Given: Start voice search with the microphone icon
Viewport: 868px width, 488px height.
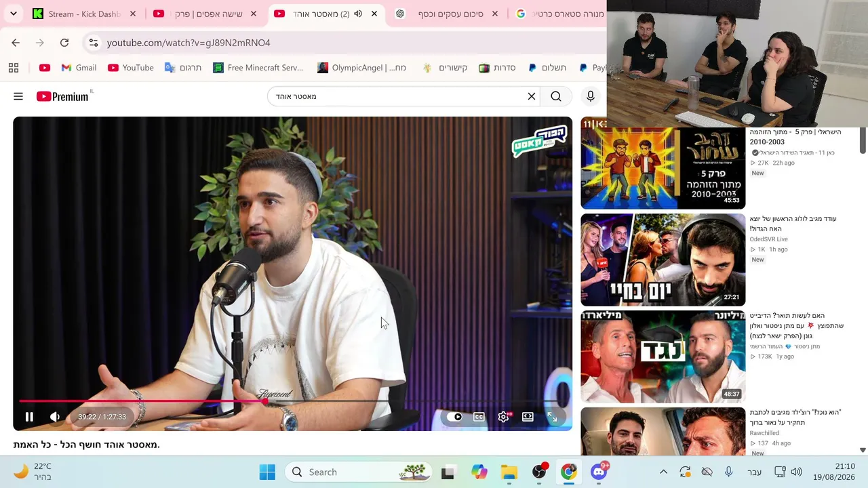Looking at the screenshot, I should tap(591, 96).
